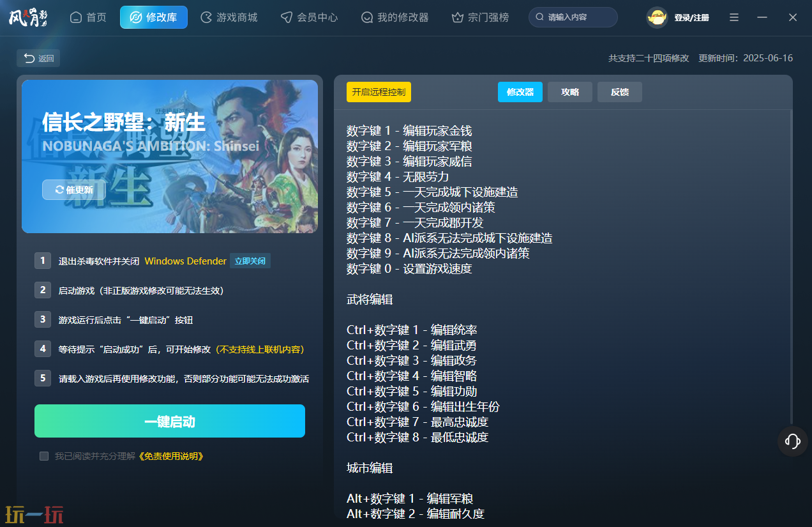
Task: Click the 返回 back button
Action: click(38, 58)
